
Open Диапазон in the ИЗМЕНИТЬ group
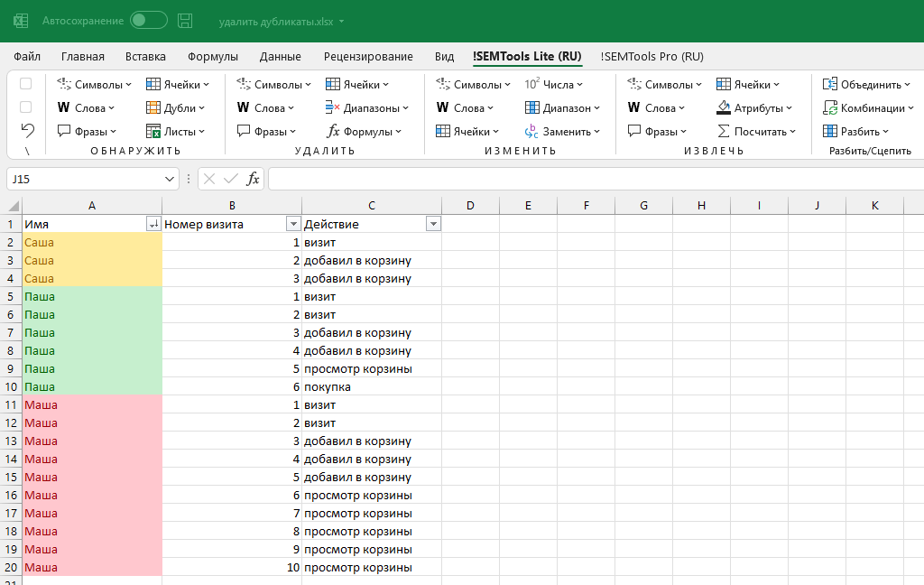[x=562, y=108]
